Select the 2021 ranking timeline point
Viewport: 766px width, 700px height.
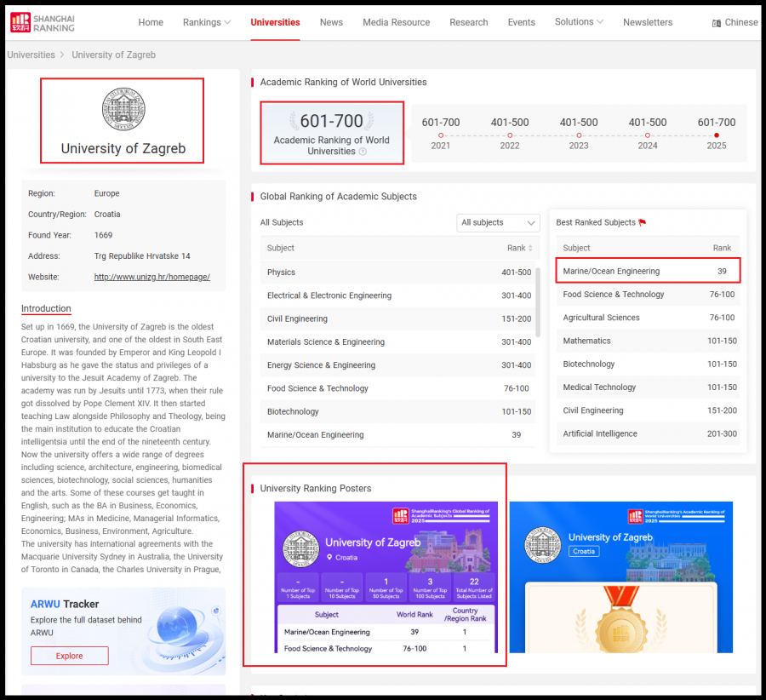pos(441,135)
